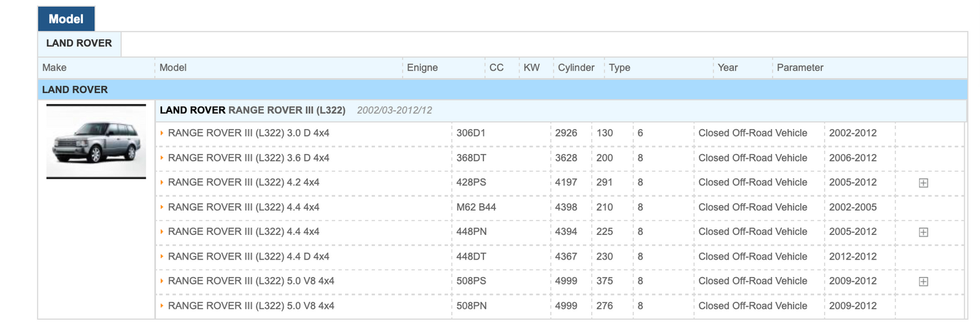Click the KW value 200
The image size is (980, 328).
click(605, 158)
